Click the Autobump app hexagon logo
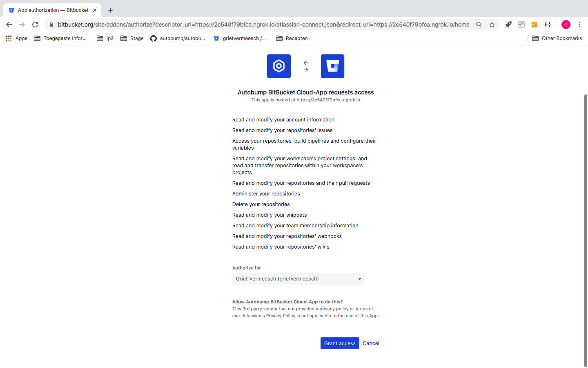This screenshot has width=588, height=368. point(279,66)
